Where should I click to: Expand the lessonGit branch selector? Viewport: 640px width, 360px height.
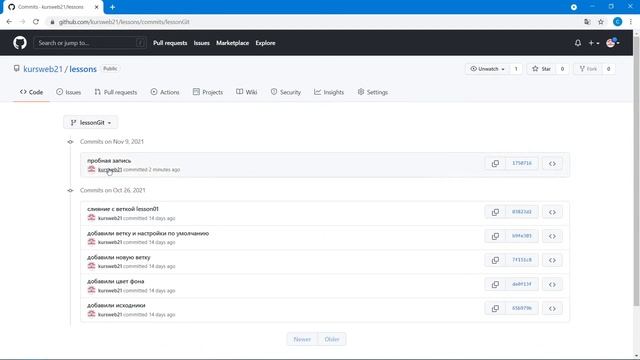[90, 122]
